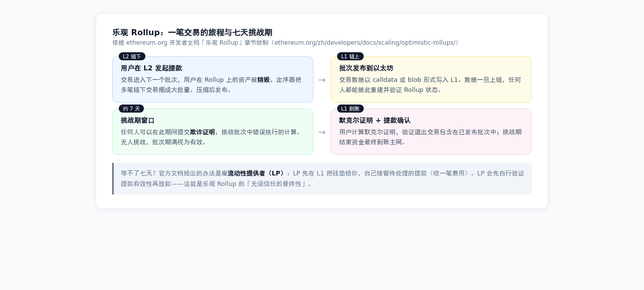
Task: Click the bold word 销毁
Action: (x=264, y=79)
